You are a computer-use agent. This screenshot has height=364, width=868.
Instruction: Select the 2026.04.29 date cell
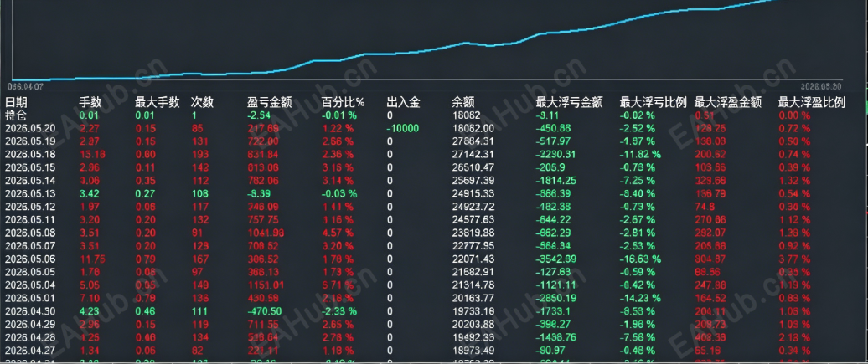pyautogui.click(x=28, y=324)
